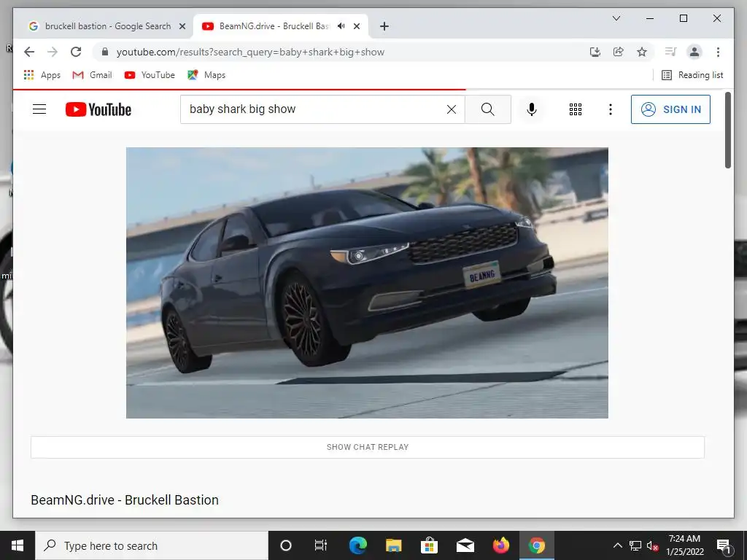Close the BeamNG.drive tab
The image size is (747, 560).
(x=356, y=26)
